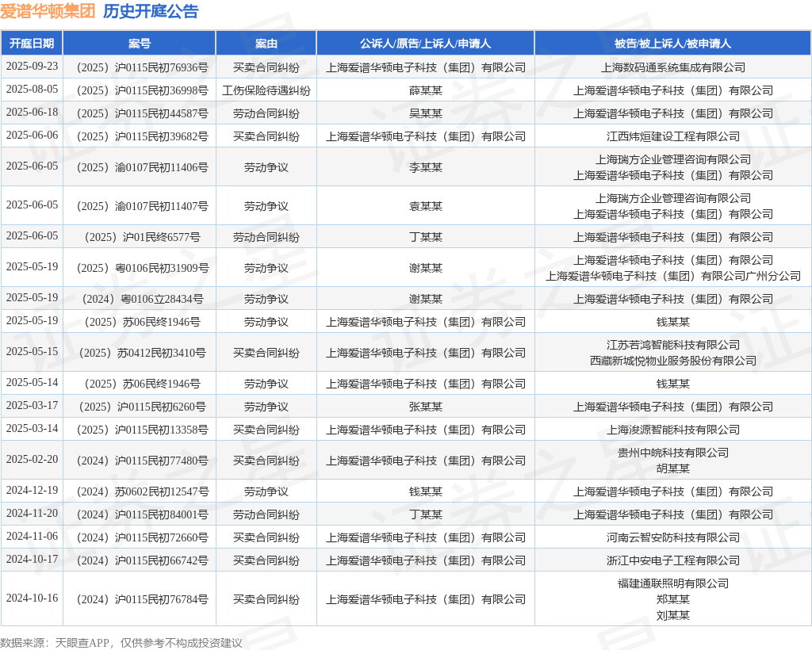This screenshot has height=650, width=812.
Task: Click defendant 河南云智安防科技有限公司
Action: 672,537
